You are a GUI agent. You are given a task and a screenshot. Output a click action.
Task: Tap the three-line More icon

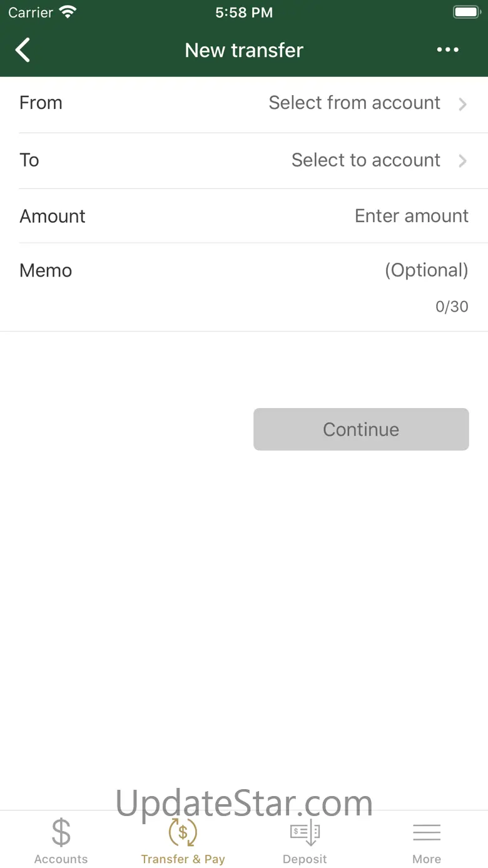tap(427, 833)
